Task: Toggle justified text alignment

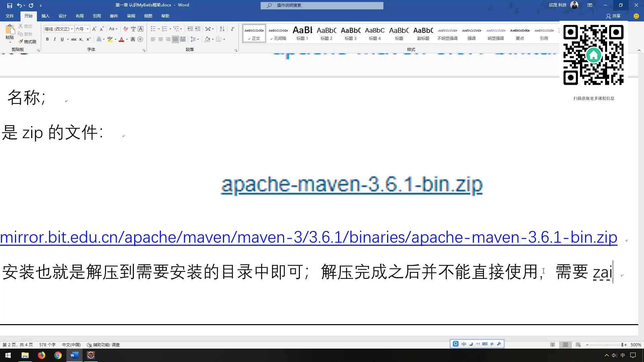Action: click(175, 39)
